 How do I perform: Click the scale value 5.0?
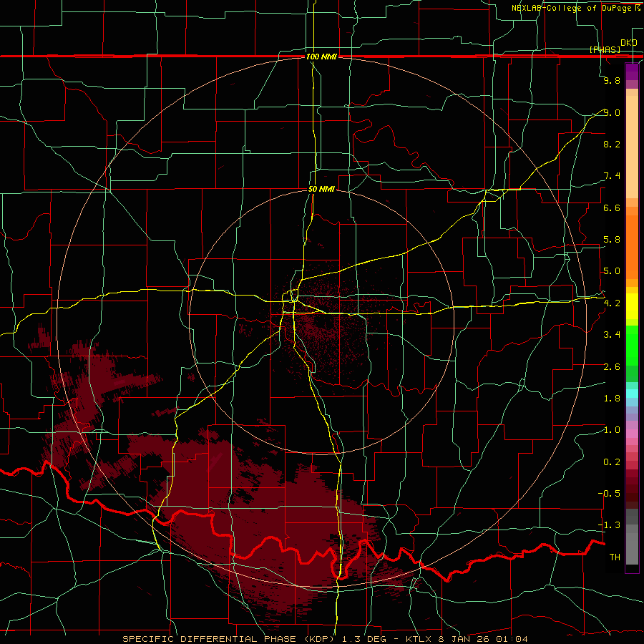(x=612, y=271)
